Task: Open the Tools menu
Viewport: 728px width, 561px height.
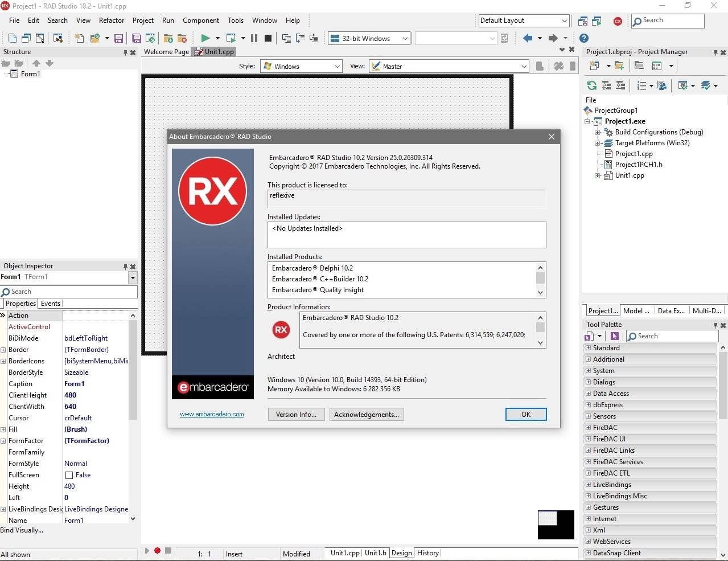Action: (x=236, y=21)
